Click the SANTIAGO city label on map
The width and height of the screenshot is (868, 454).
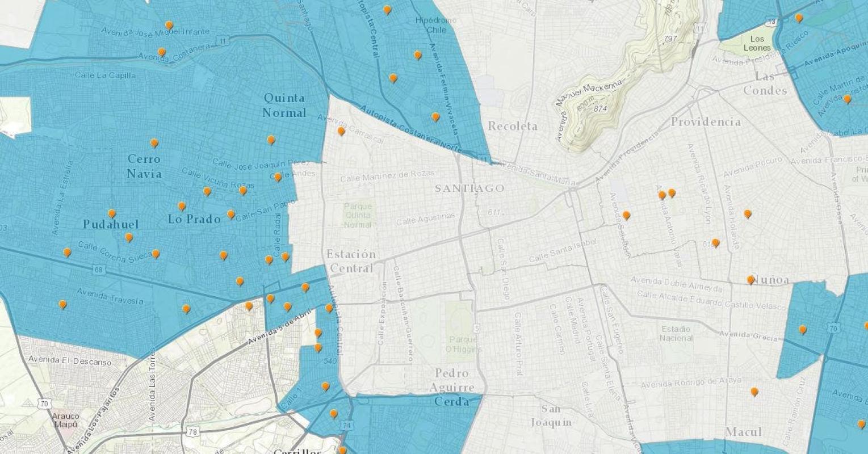(x=469, y=188)
